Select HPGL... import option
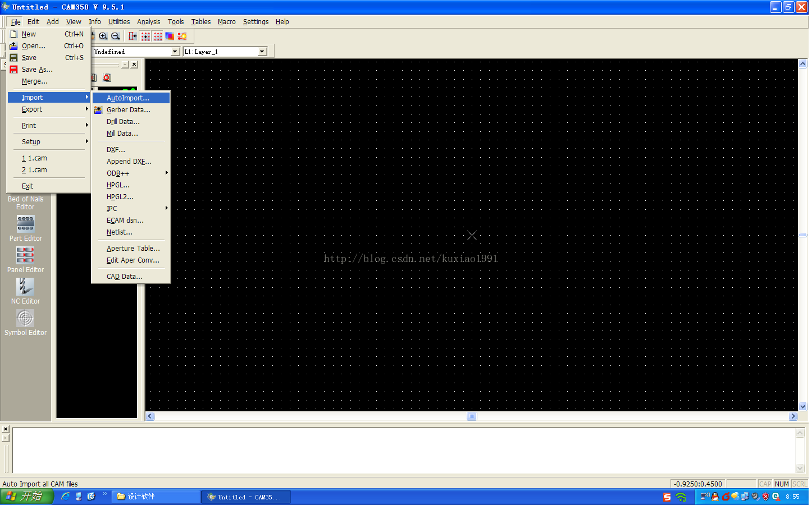 [131, 185]
